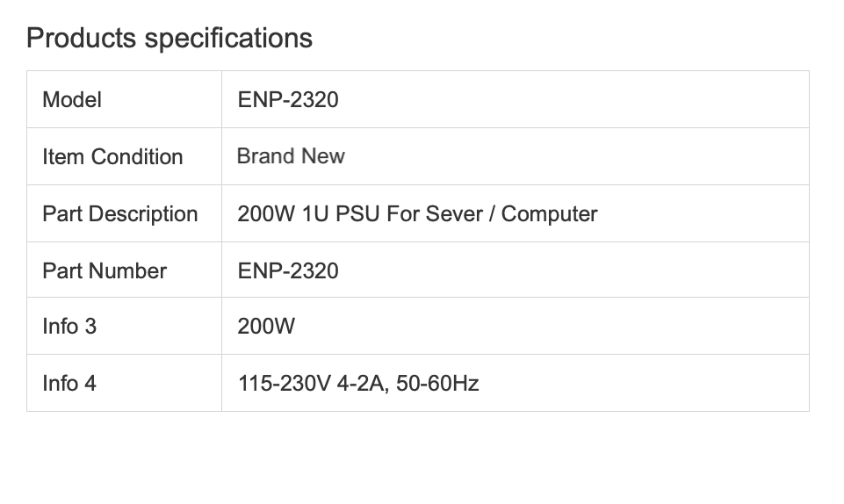
Task: Click the ENP-2320 model value
Action: click(x=288, y=99)
